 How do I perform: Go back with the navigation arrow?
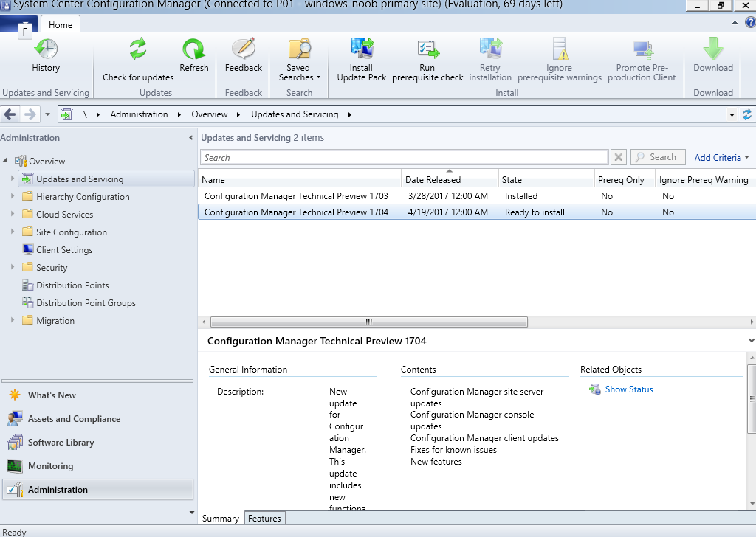pos(10,114)
